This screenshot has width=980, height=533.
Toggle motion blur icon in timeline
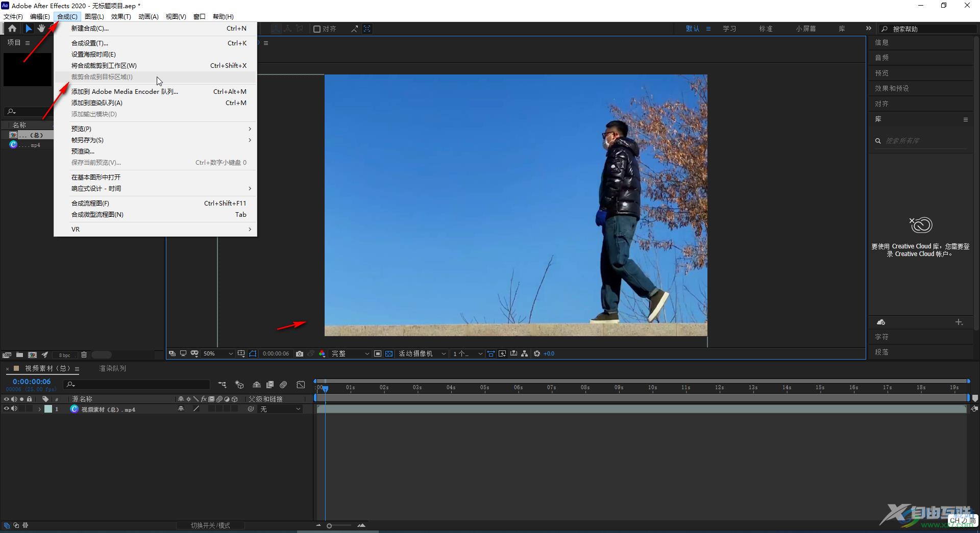(x=284, y=385)
